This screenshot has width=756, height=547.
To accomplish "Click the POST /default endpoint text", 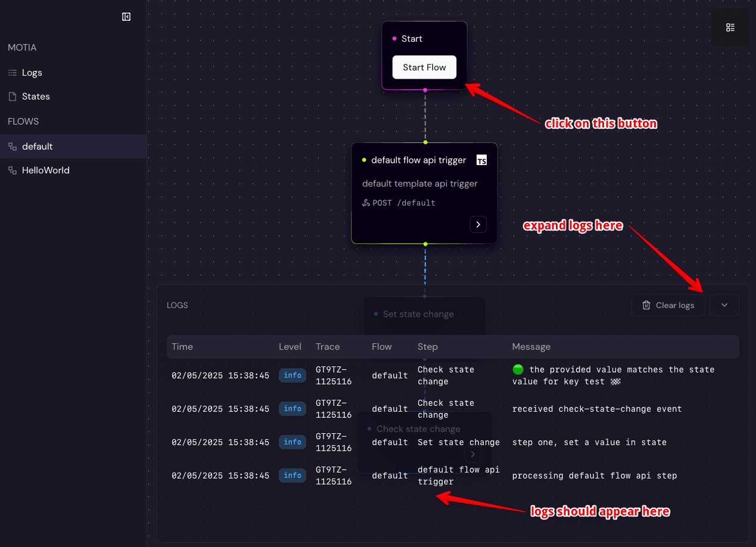I will coord(404,203).
